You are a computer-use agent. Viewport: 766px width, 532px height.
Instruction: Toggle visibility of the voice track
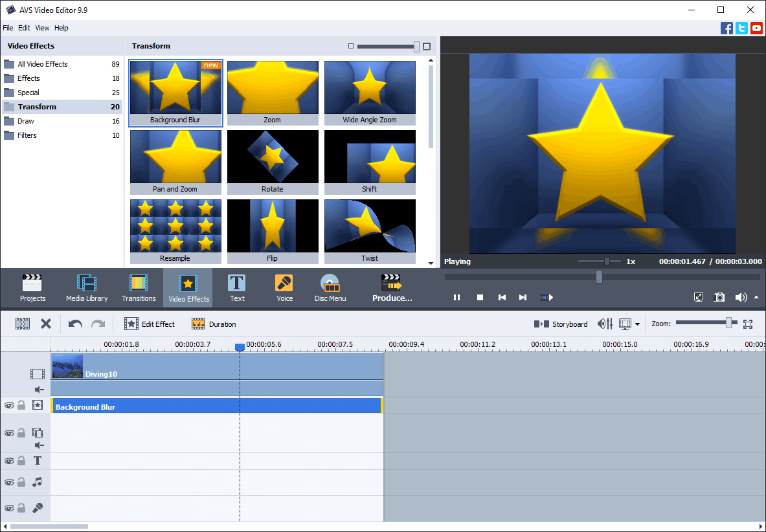(x=8, y=508)
